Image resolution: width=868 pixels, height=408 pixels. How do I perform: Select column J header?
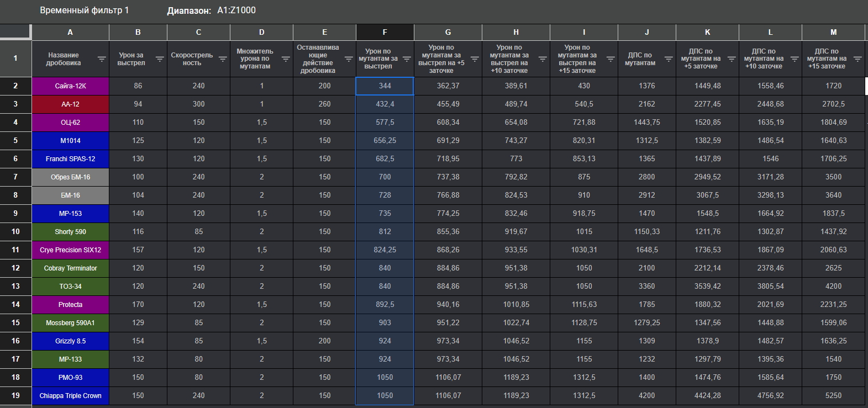[x=646, y=32]
